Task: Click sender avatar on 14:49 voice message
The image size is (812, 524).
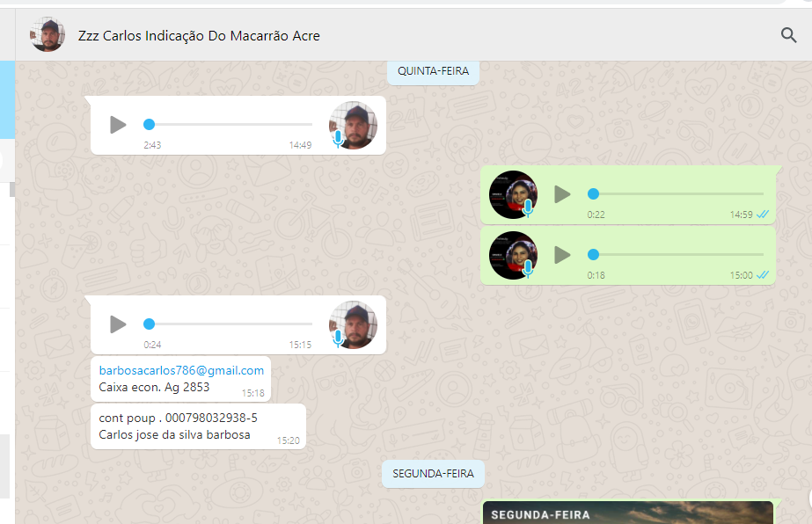Action: [353, 125]
